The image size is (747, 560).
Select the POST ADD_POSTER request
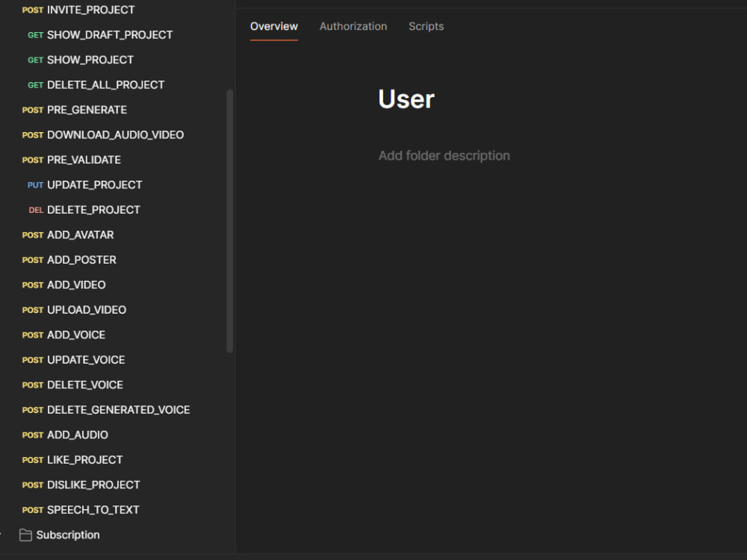(69, 260)
